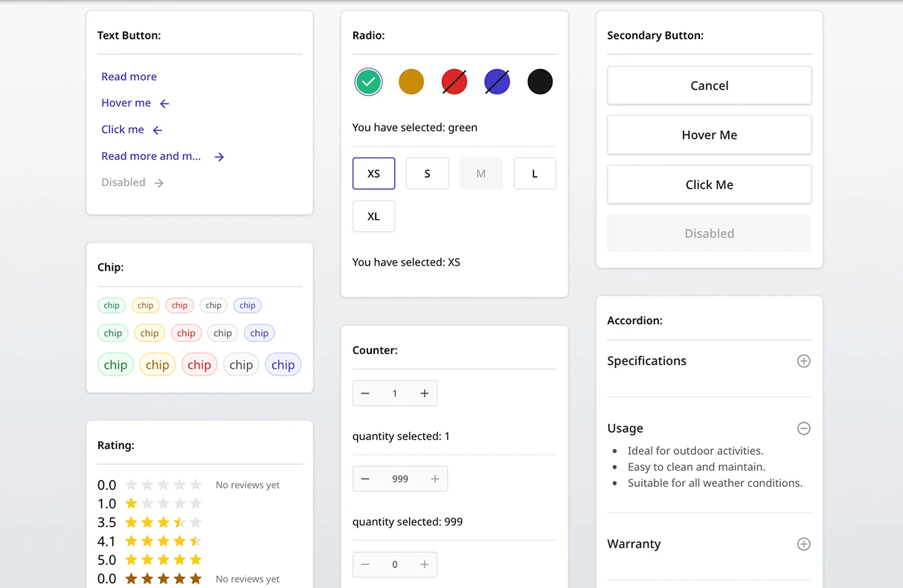903x588 pixels.
Task: Select the large blue chip
Action: tap(283, 365)
